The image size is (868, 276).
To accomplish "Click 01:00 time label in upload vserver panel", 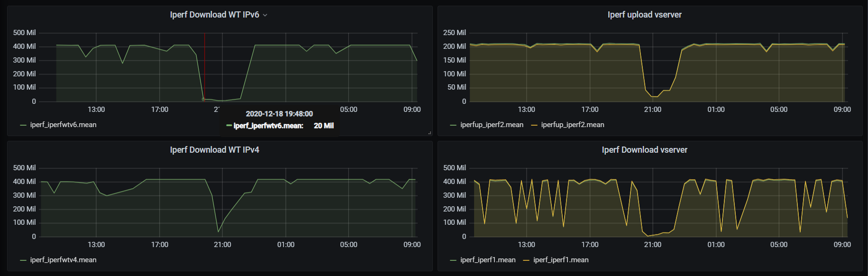I will pyautogui.click(x=716, y=110).
